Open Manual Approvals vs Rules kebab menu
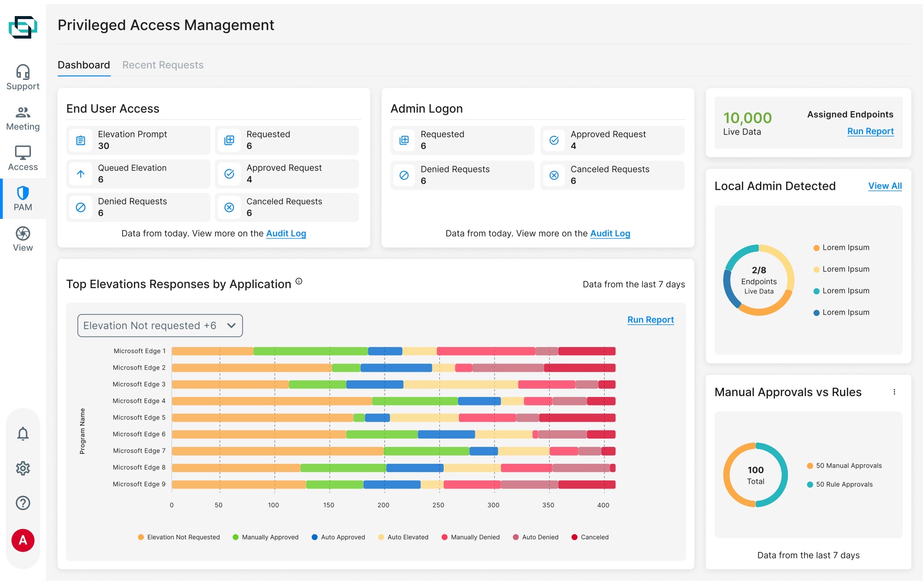This screenshot has height=588, width=923. pyautogui.click(x=894, y=392)
